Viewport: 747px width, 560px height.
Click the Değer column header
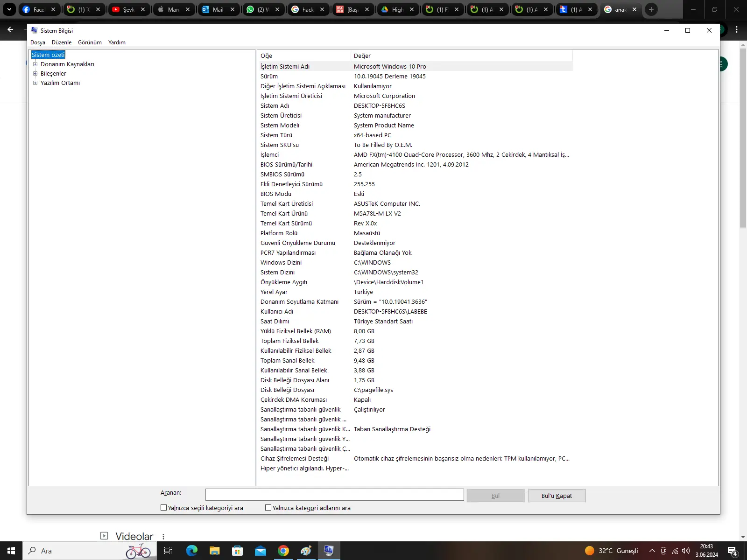(461, 56)
